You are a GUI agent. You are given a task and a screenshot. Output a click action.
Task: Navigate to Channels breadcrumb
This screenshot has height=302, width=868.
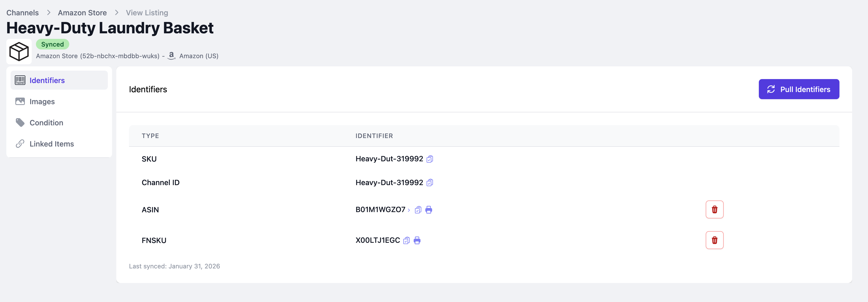[x=22, y=13]
